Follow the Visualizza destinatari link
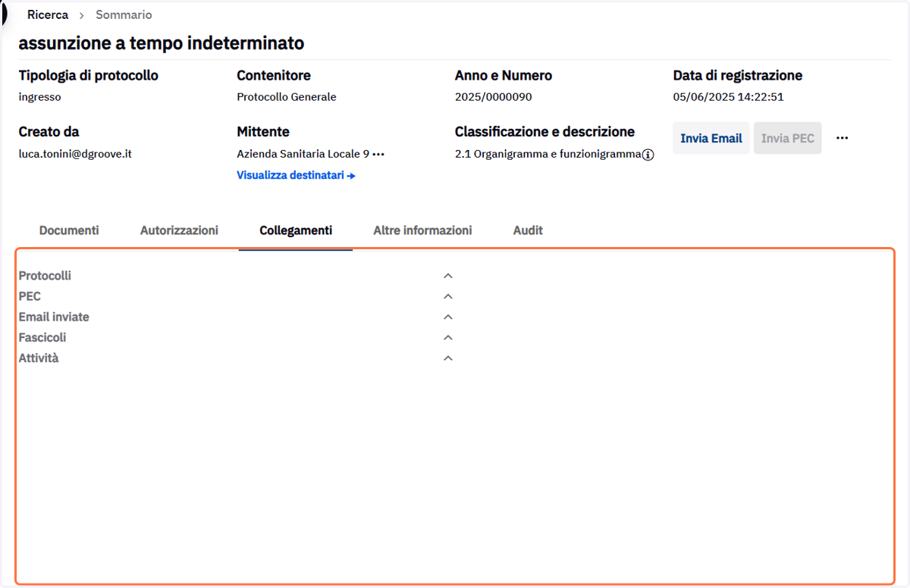910x588 pixels. click(297, 176)
